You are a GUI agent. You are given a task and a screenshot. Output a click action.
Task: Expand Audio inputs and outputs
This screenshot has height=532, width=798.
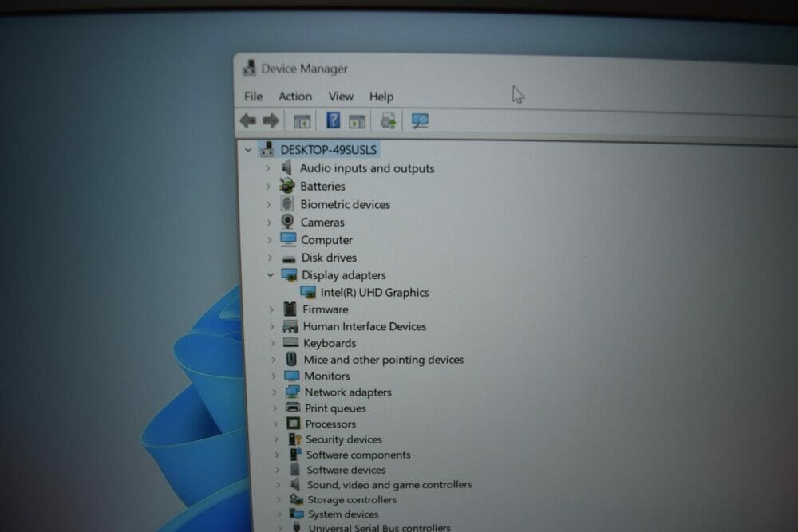[267, 168]
